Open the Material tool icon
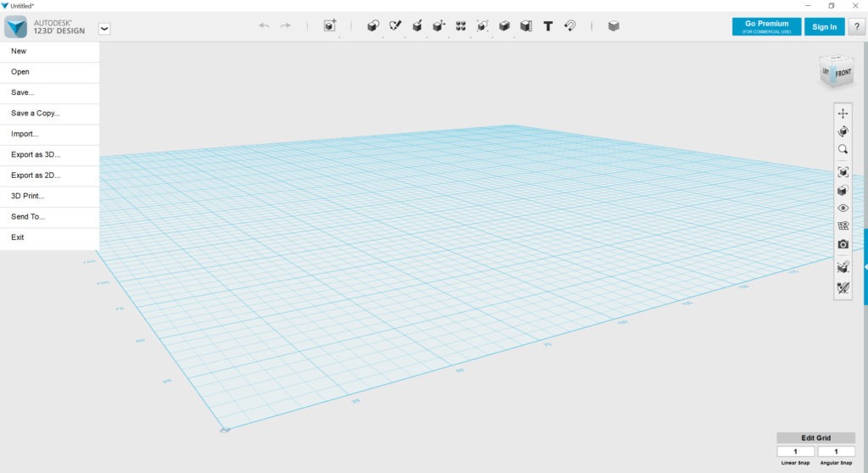Screen dimensions: 868x473 click(x=613, y=26)
